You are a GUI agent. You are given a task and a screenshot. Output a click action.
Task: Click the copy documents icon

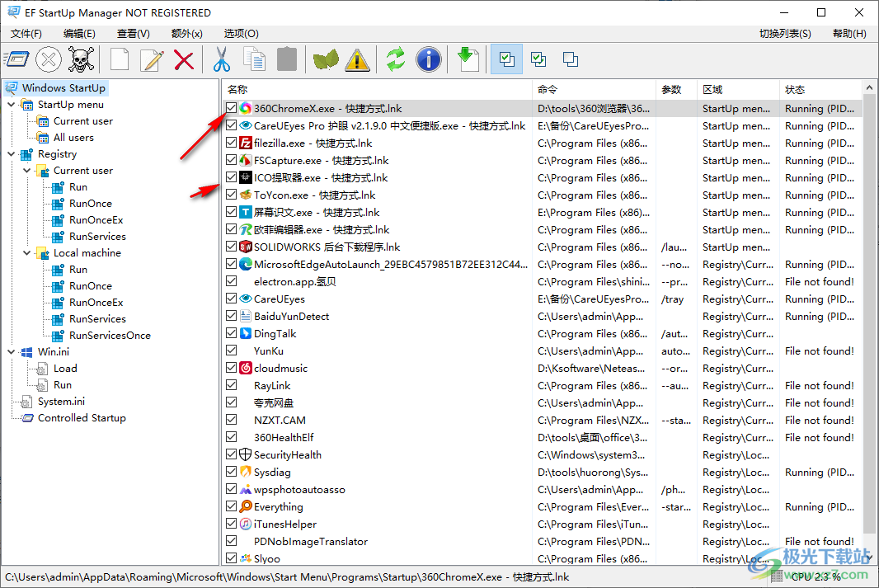click(255, 59)
